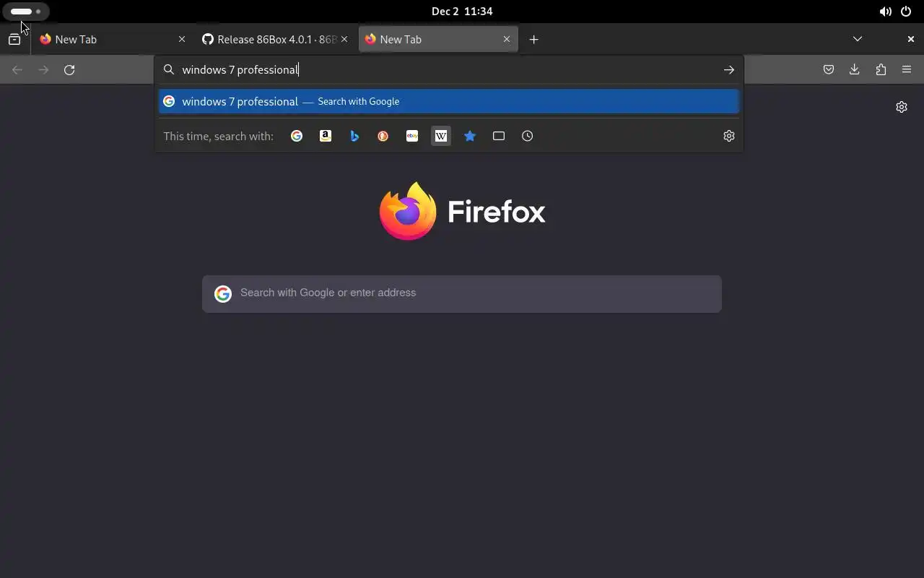924x578 pixels.
Task: Expand the list all tabs dropdown
Action: tap(858, 39)
